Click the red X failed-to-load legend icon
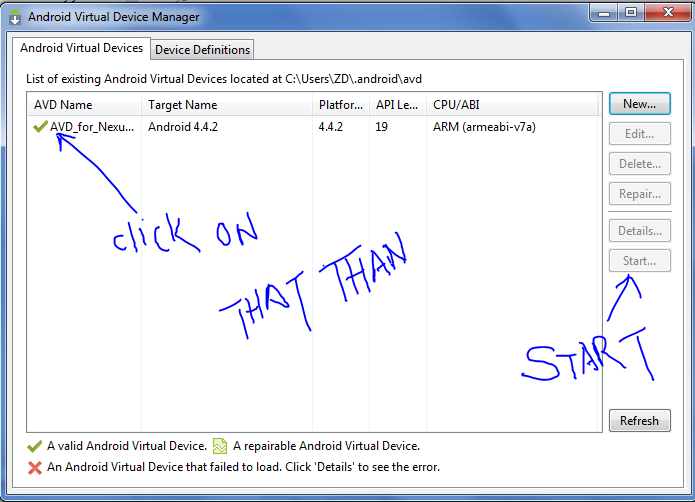Screen dimensions: 695x502 click(x=35, y=467)
